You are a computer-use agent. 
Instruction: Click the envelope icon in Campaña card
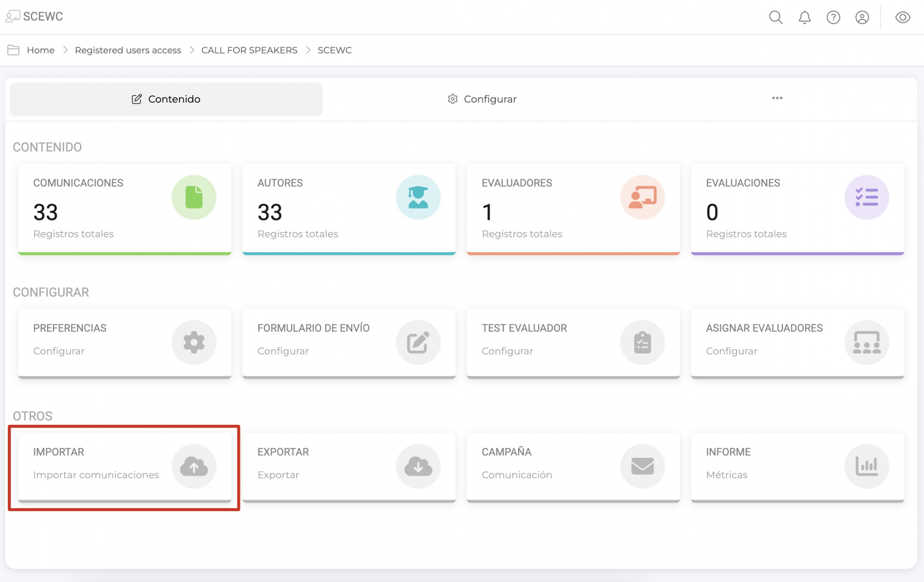(x=642, y=466)
